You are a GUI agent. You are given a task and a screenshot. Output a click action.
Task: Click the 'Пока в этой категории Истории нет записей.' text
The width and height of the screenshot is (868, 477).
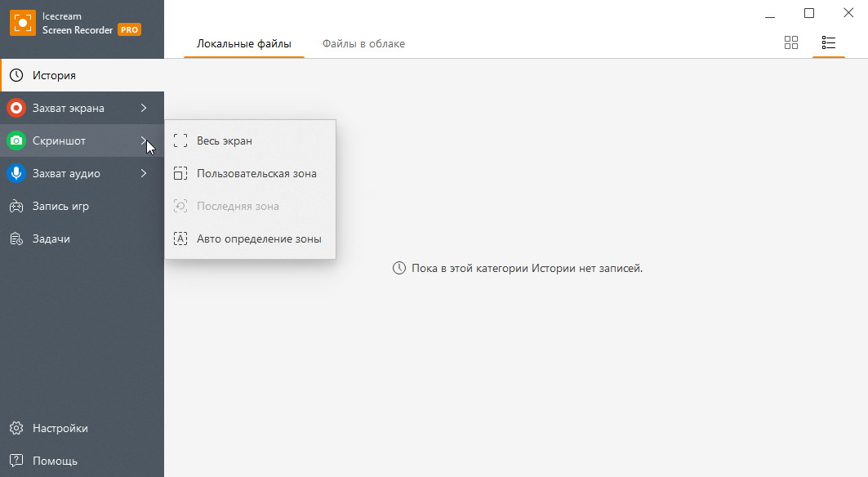tap(527, 269)
